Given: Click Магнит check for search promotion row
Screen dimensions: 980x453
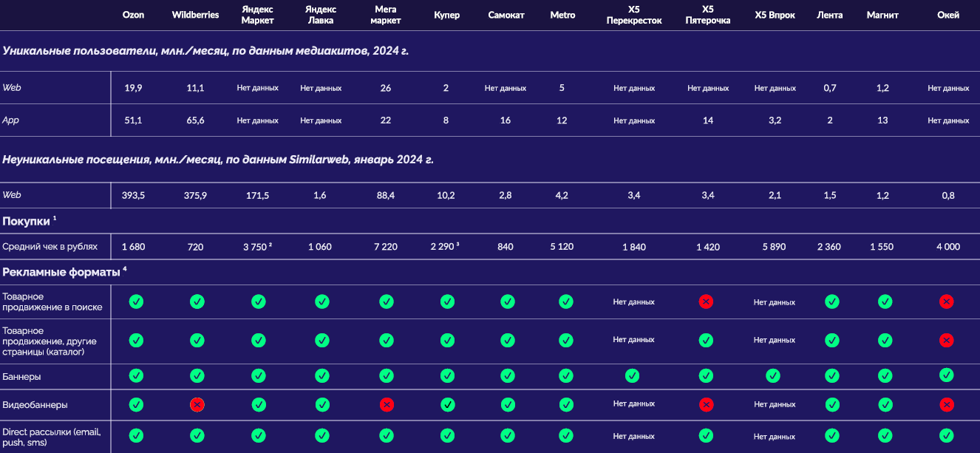Looking at the screenshot, I should [x=885, y=302].
